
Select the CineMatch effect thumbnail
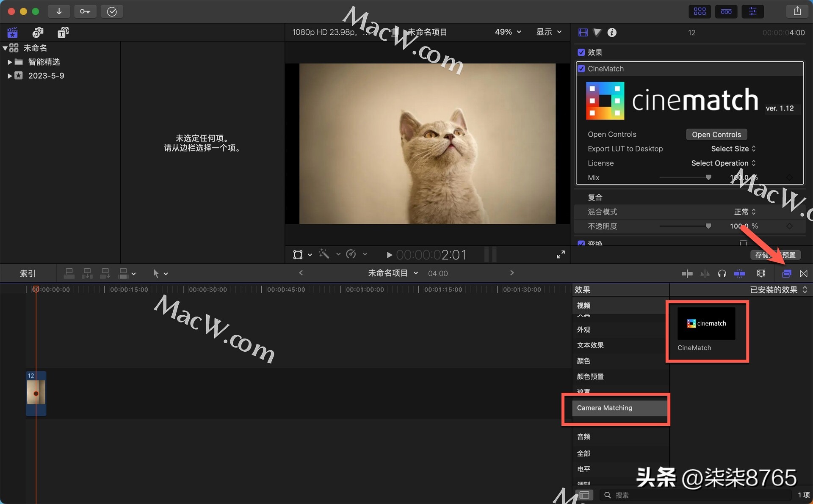tap(706, 324)
